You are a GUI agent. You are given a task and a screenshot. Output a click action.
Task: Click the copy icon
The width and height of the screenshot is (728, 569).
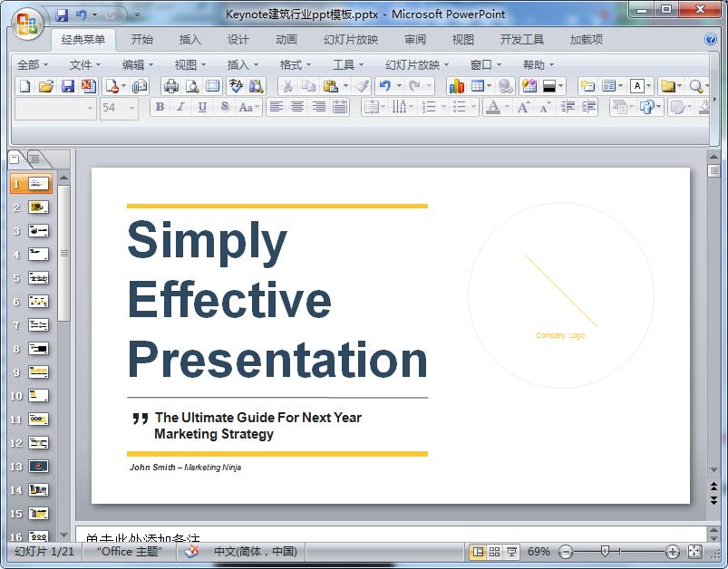point(308,86)
